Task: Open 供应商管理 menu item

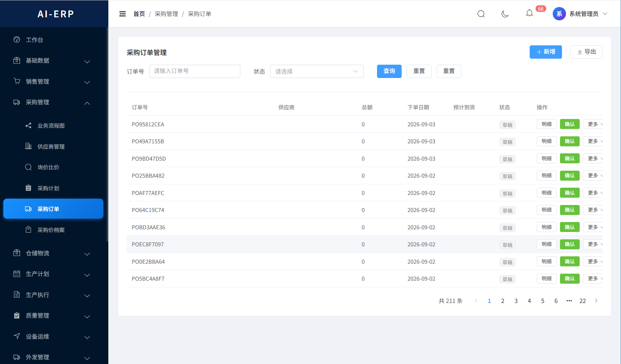Action: [x=53, y=146]
